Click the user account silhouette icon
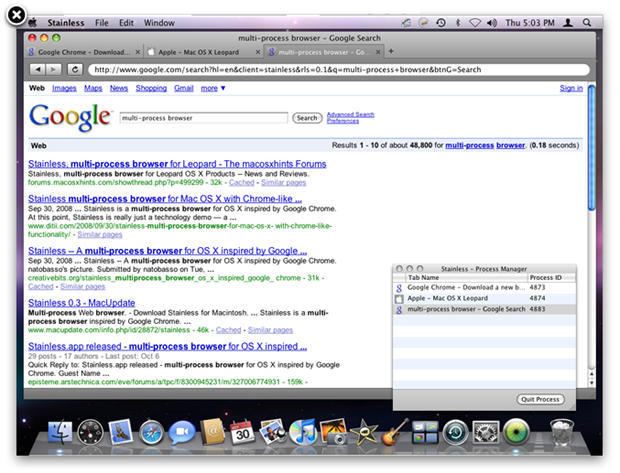620x473 pixels. [568, 23]
